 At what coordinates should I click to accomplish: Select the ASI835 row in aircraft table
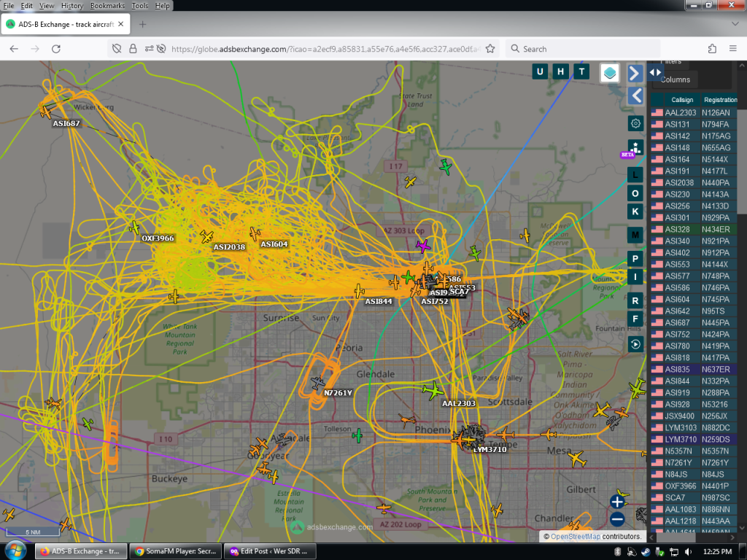coord(694,370)
